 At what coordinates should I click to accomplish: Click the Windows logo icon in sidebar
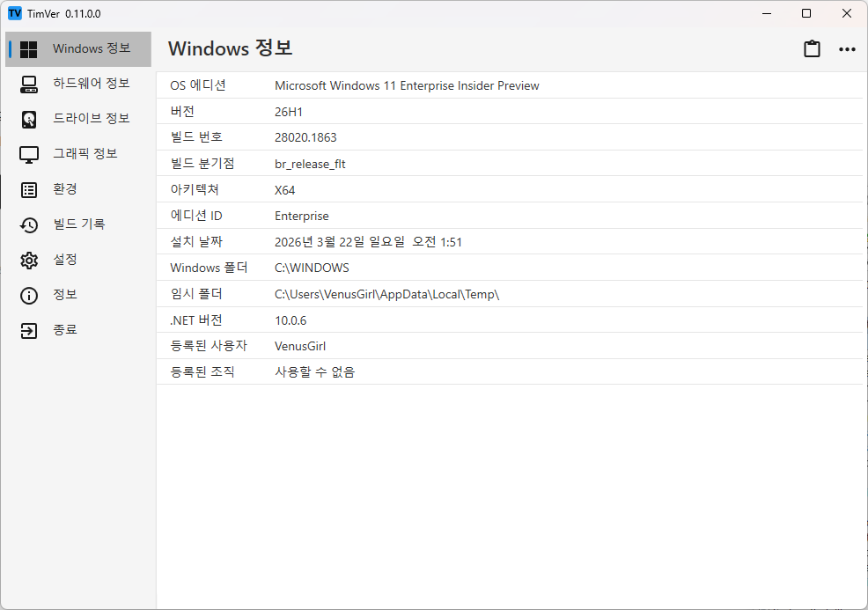(28, 49)
